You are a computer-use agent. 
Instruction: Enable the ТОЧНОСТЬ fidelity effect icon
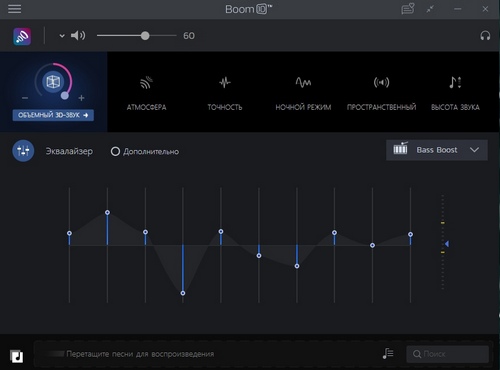pos(225,82)
